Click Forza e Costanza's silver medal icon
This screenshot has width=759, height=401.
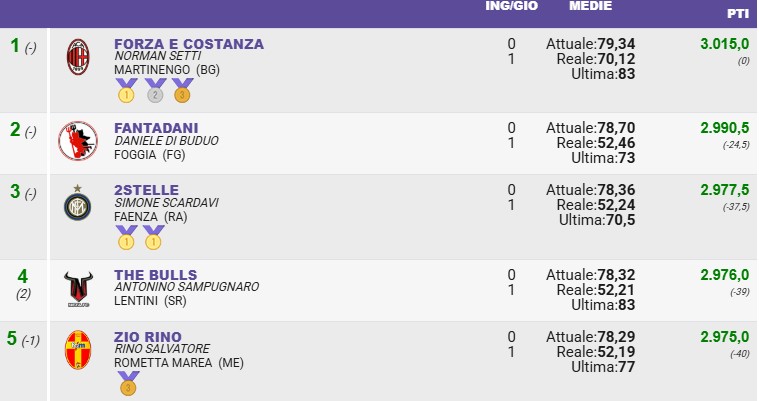pyautogui.click(x=155, y=91)
